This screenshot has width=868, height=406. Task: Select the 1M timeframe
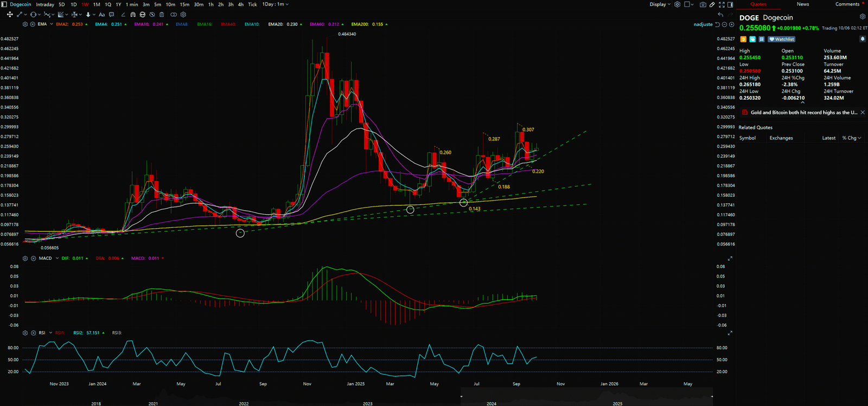(97, 4)
